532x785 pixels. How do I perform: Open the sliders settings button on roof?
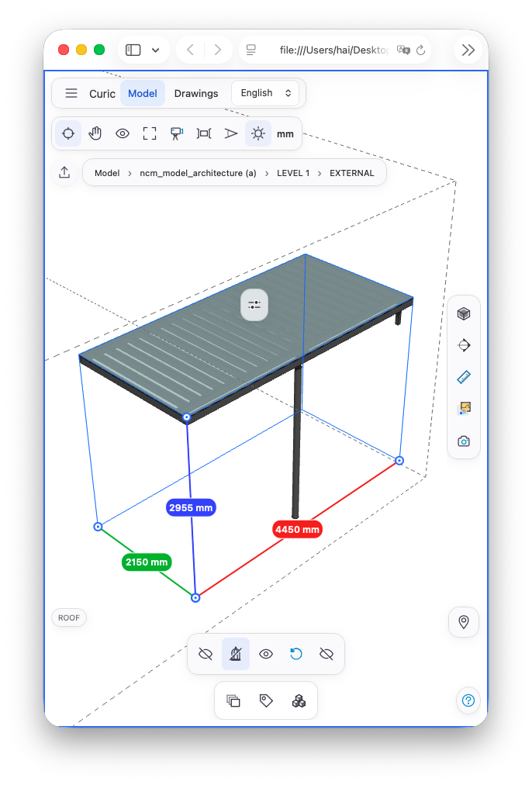pyautogui.click(x=254, y=305)
